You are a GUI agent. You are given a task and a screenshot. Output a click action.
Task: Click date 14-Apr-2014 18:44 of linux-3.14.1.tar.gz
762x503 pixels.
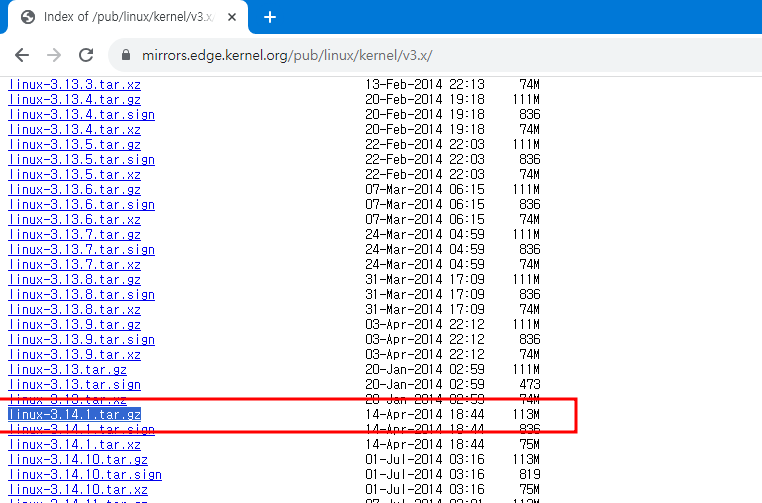point(425,415)
